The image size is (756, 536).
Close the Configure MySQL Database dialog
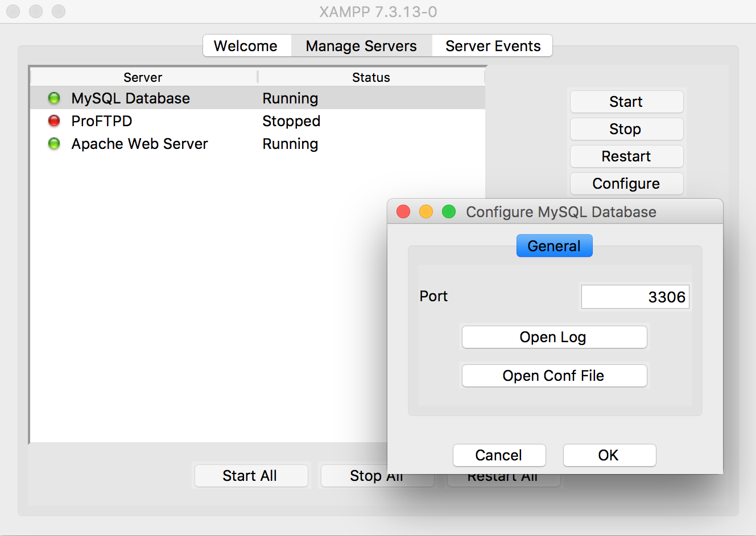coord(403,211)
